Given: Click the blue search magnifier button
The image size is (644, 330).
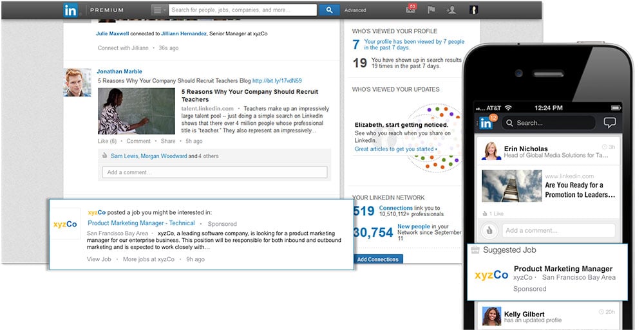Looking at the screenshot, I should (329, 10).
